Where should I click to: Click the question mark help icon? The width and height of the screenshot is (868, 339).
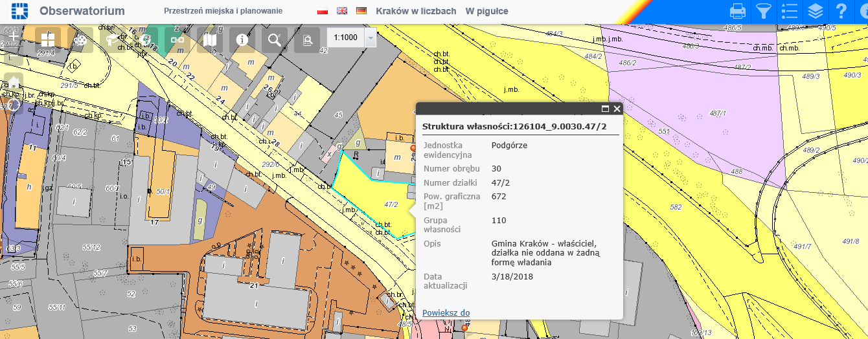841,11
